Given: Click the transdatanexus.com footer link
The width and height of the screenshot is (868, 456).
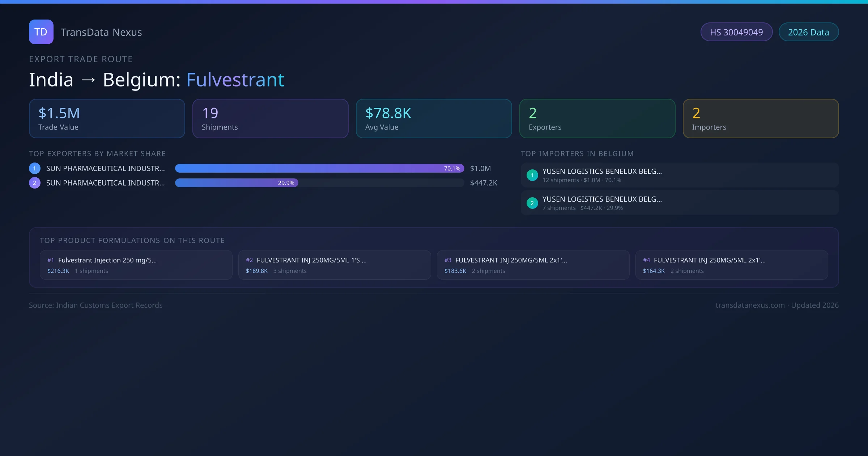Looking at the screenshot, I should [x=750, y=305].
